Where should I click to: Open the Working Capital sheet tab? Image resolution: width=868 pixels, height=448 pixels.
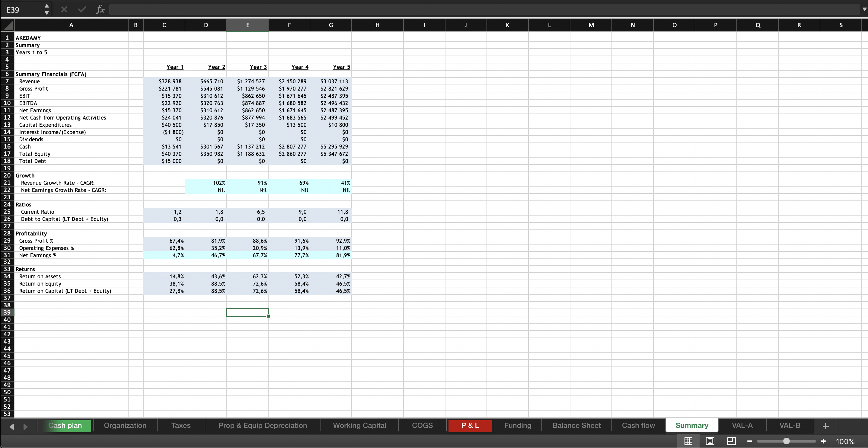click(x=359, y=425)
